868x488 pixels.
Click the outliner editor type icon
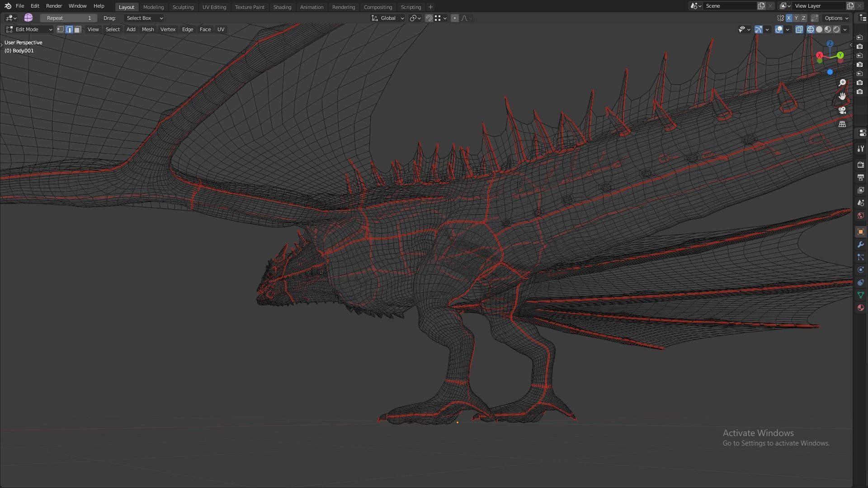(863, 18)
